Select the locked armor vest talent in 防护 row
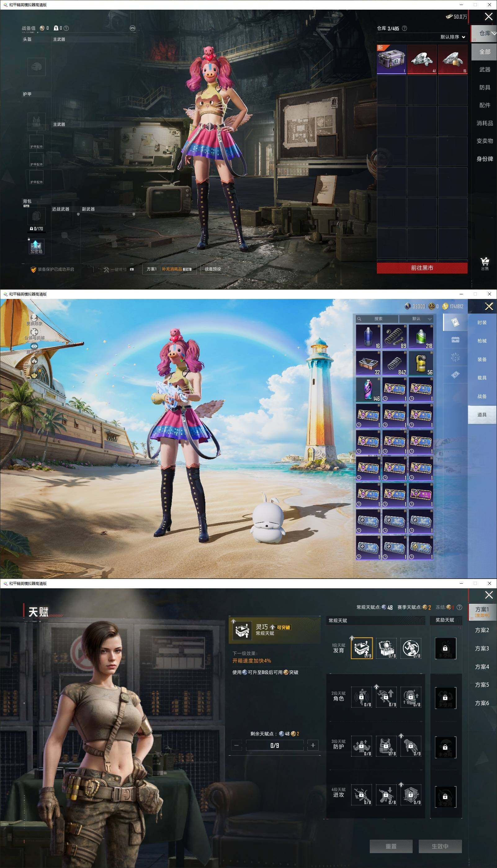Viewport: 497px width, 868px height. click(x=387, y=746)
